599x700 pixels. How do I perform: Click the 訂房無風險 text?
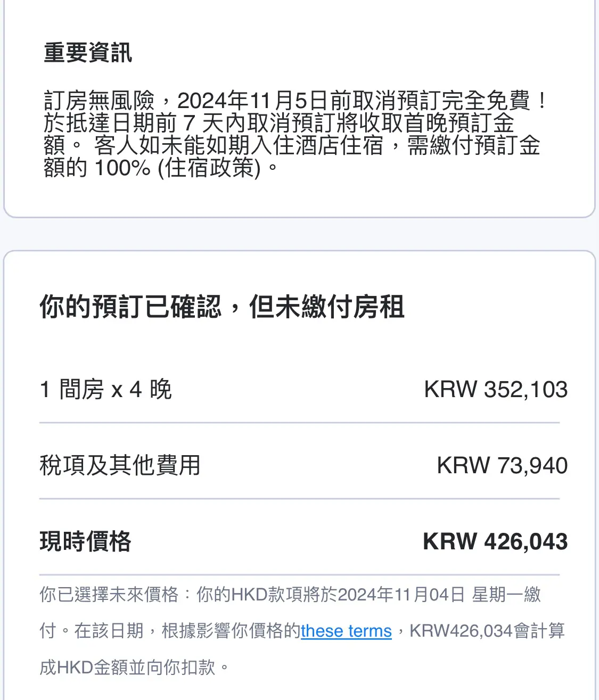(x=100, y=101)
